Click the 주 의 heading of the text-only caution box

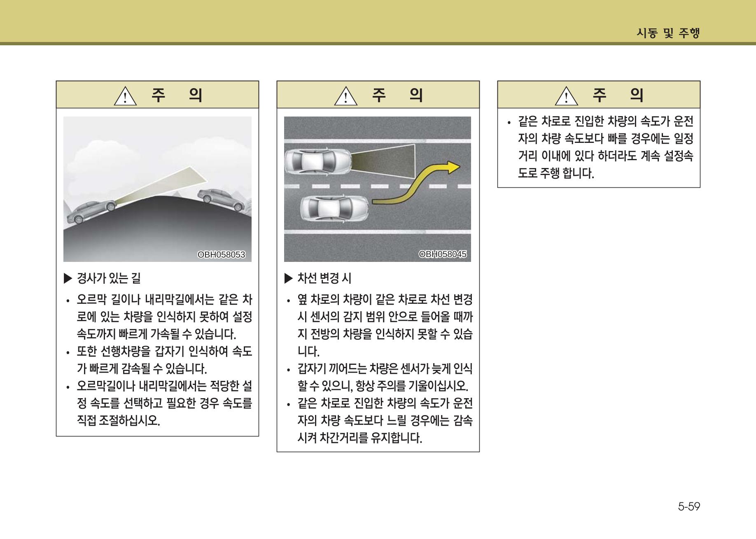pos(618,95)
